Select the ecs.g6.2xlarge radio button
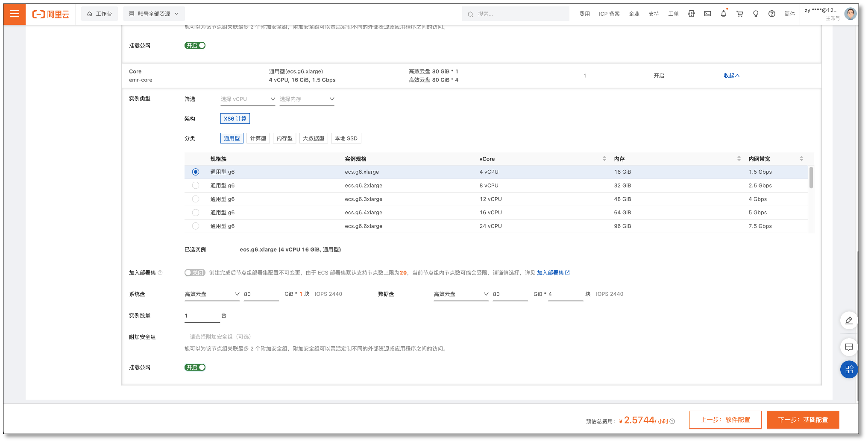 pyautogui.click(x=196, y=186)
